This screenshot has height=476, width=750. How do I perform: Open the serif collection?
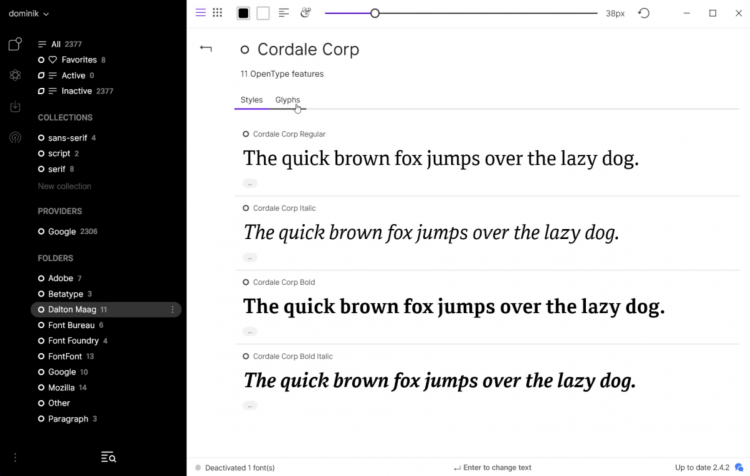click(56, 169)
